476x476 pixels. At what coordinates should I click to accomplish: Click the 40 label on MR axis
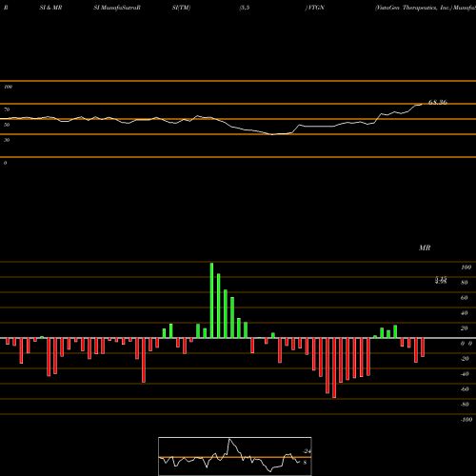point(465,313)
